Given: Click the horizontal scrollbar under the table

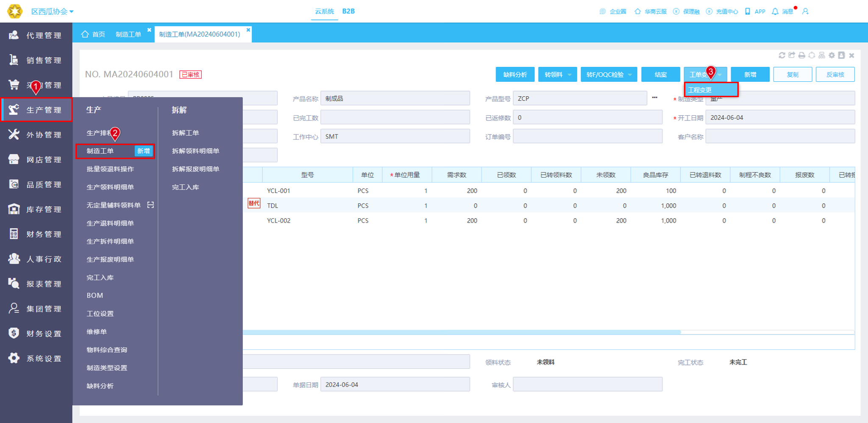Looking at the screenshot, I should click(x=462, y=332).
